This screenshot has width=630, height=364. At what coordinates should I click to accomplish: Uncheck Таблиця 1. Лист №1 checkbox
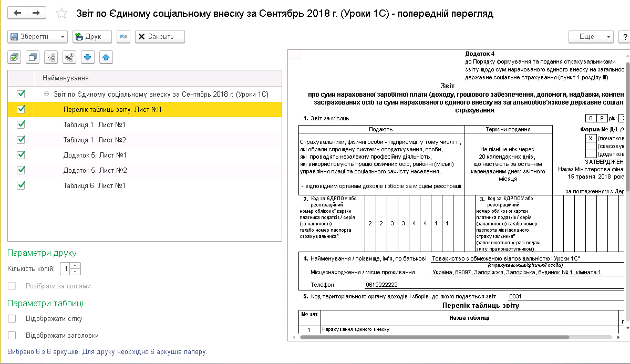point(21,124)
